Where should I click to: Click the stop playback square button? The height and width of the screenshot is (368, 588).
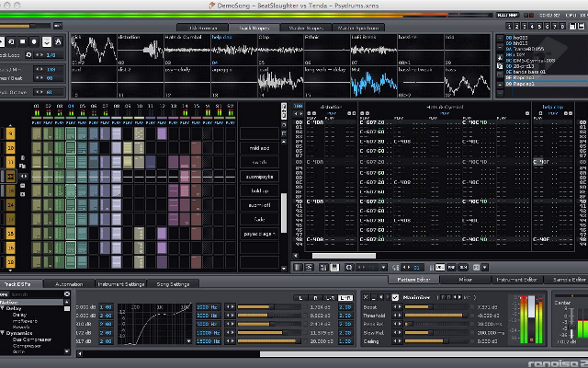pyautogui.click(x=22, y=41)
